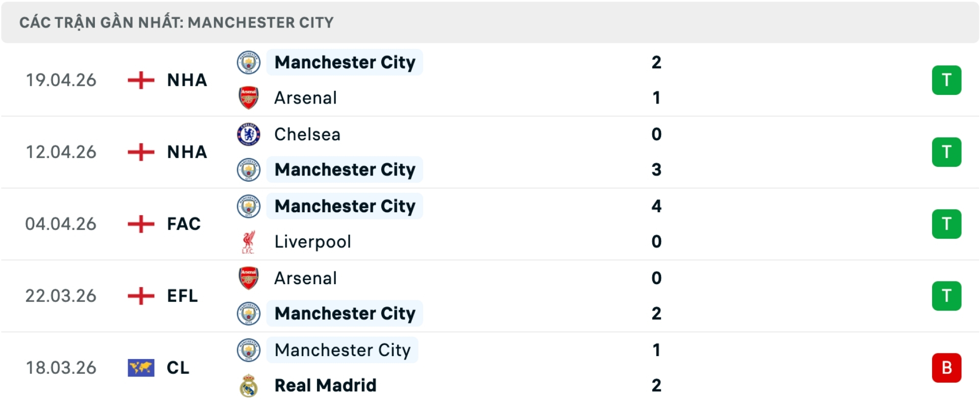Click Manchester City crest in 19.04.26 match
Image resolution: width=980 pixels, height=404 pixels.
click(249, 63)
